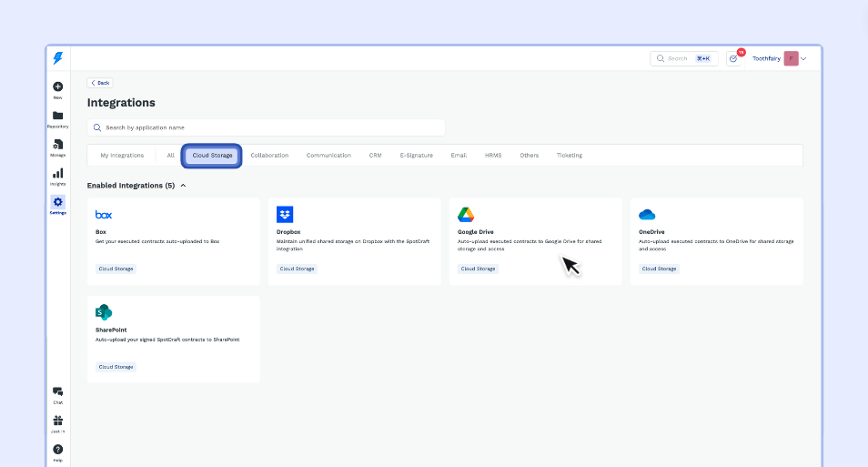
Task: Click the SharePoint logo icon
Action: click(x=104, y=312)
